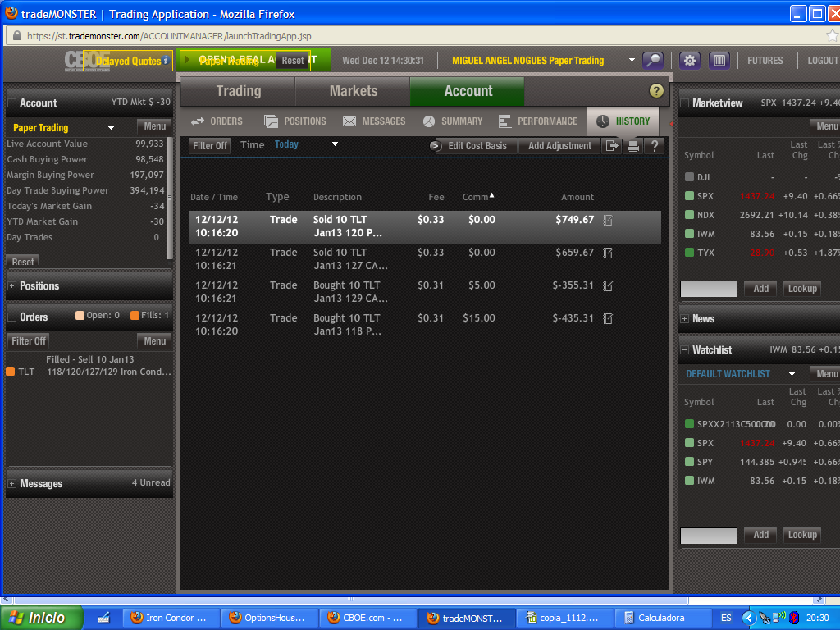Viewport: 840px width, 630px height.
Task: Click the Positions stacked windows icon
Action: coord(271,121)
